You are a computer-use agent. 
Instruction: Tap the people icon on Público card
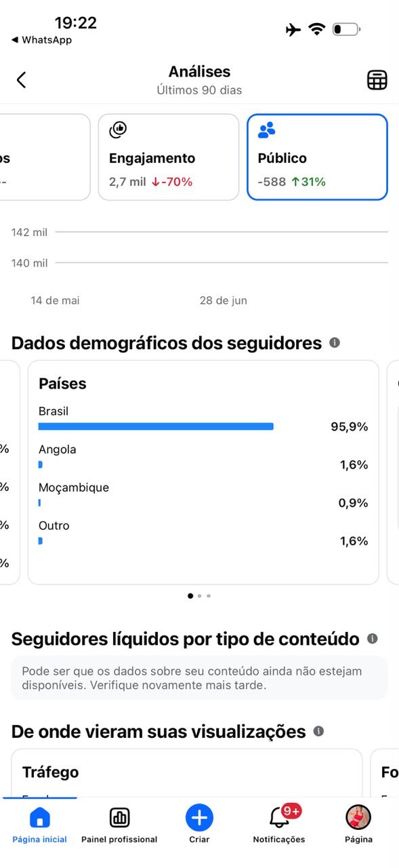tap(267, 130)
